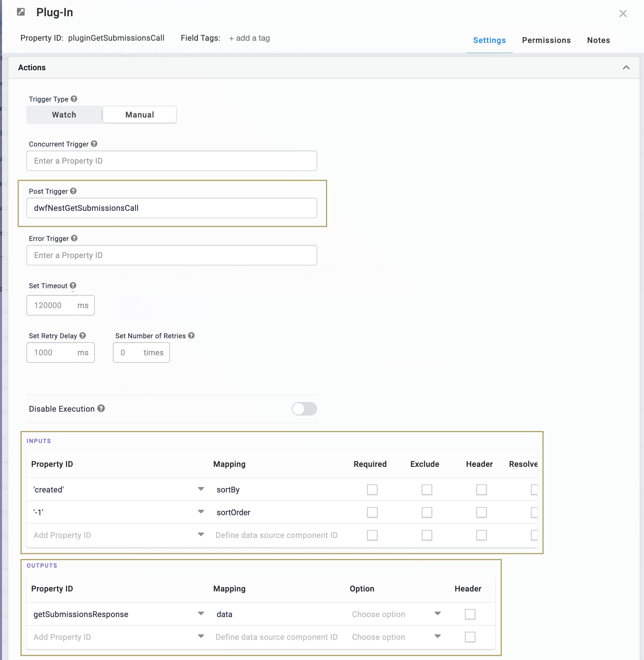Viewport: 644px width, 660px height.
Task: Open the Error Trigger help icon
Action: [x=75, y=238]
